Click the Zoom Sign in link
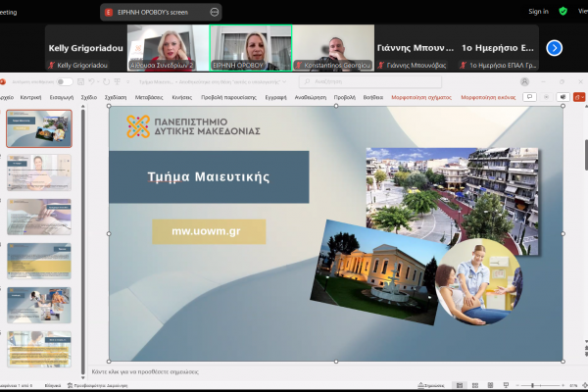588x392 pixels. pyautogui.click(x=538, y=11)
